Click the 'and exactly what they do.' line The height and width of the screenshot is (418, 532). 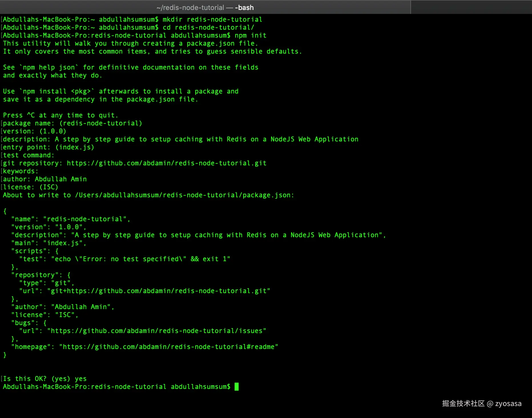point(53,75)
